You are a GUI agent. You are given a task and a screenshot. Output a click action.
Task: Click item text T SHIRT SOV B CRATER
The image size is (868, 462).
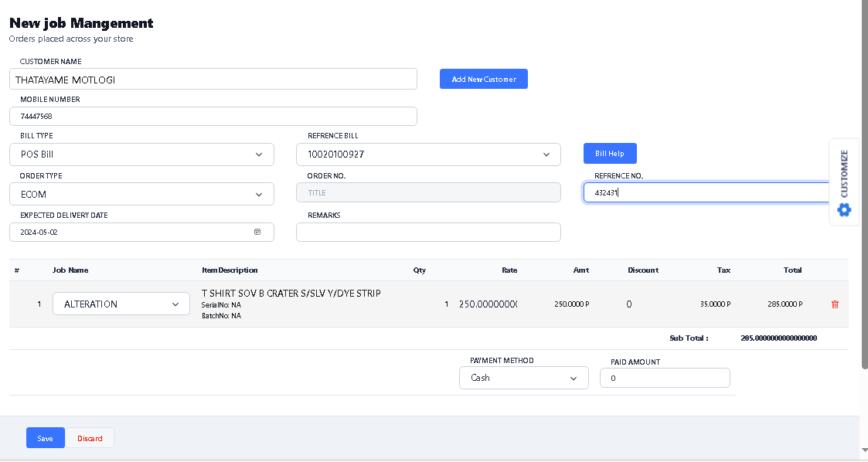click(x=291, y=294)
